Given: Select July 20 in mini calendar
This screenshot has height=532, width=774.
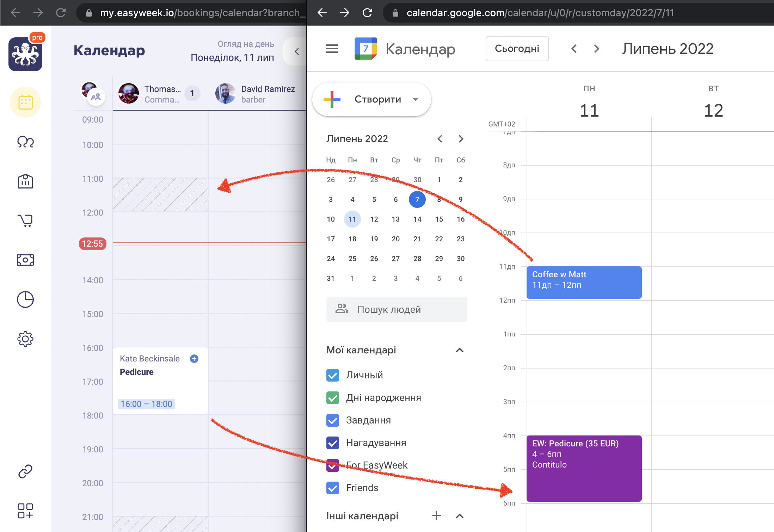Looking at the screenshot, I should (x=395, y=239).
